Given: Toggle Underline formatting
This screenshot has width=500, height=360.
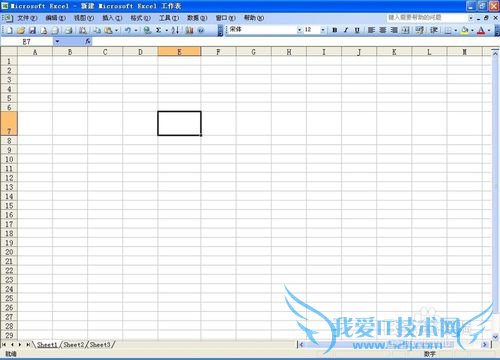Looking at the screenshot, I should point(357,30).
